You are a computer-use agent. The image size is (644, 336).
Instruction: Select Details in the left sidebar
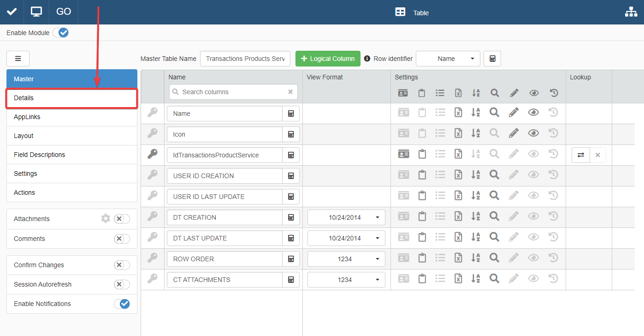click(72, 98)
